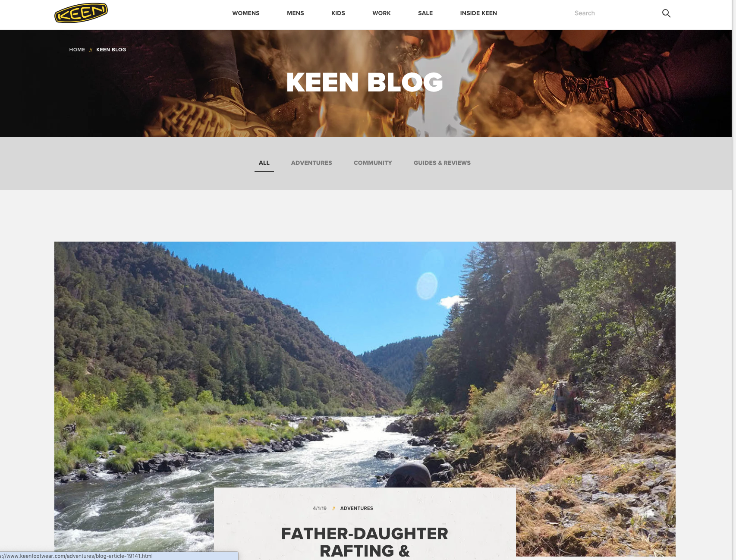Click the magnifying glass search icon
The width and height of the screenshot is (736, 560).
666,13
